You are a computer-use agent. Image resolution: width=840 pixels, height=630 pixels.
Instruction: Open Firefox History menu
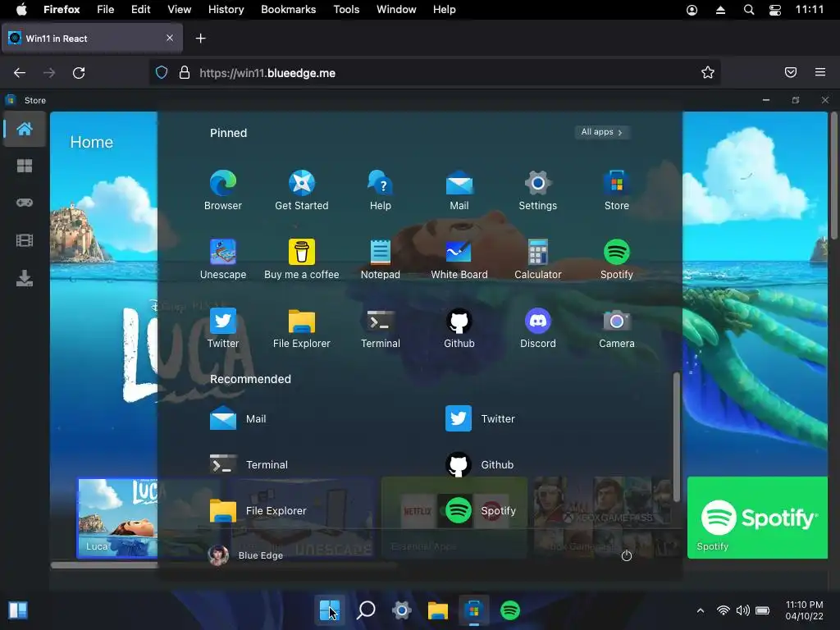point(226,10)
